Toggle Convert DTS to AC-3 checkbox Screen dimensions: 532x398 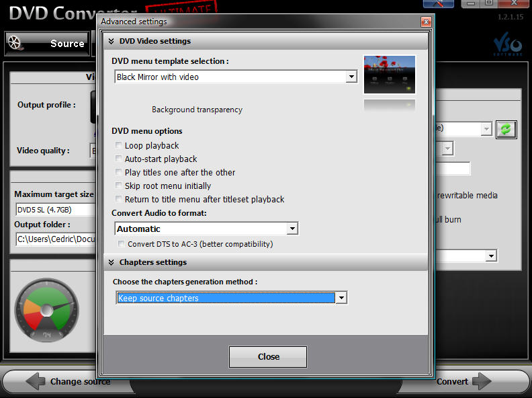click(x=121, y=244)
